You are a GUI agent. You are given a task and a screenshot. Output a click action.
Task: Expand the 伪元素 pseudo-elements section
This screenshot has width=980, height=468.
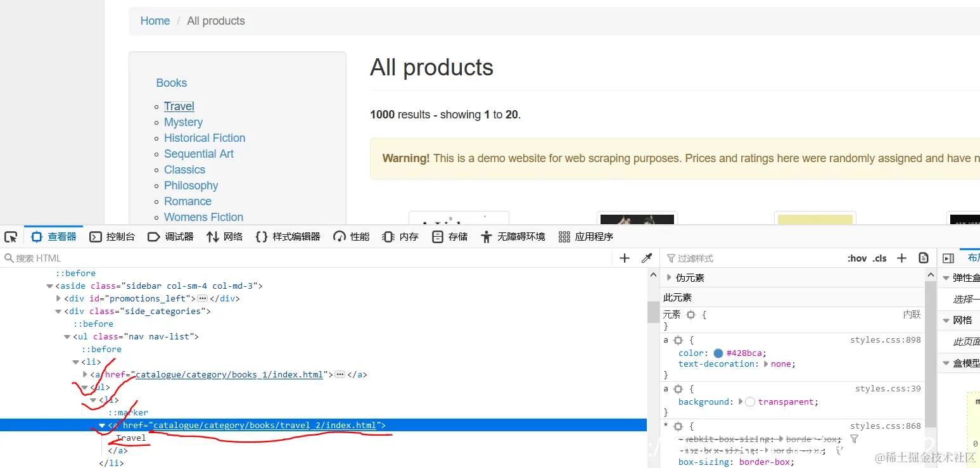click(x=669, y=277)
